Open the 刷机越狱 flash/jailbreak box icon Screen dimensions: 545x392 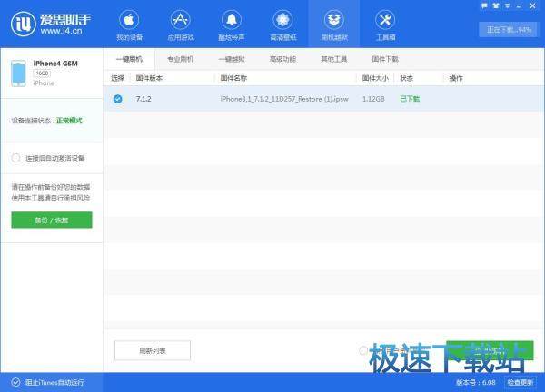[334, 20]
